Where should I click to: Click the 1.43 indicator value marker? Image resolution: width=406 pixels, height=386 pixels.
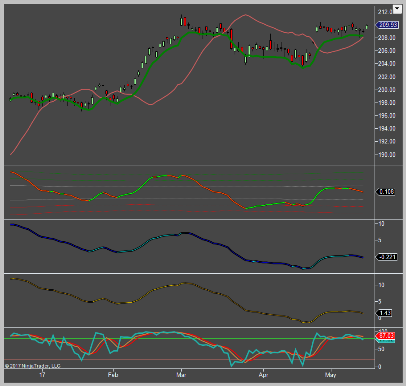tap(384, 313)
